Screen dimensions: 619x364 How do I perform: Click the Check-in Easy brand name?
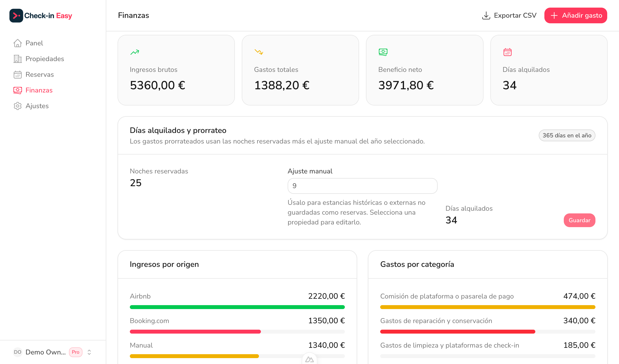[48, 15]
